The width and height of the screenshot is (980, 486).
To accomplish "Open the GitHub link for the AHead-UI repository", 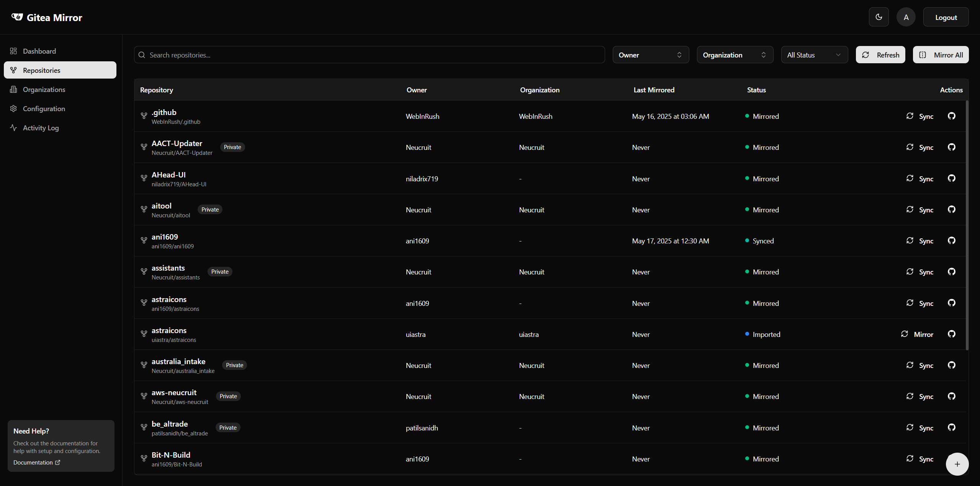I will (951, 178).
